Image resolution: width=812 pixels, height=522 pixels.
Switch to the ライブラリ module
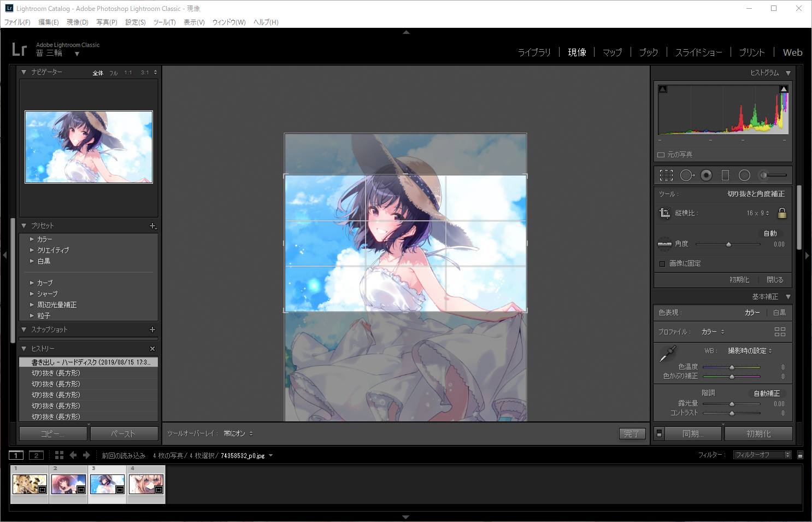[534, 52]
